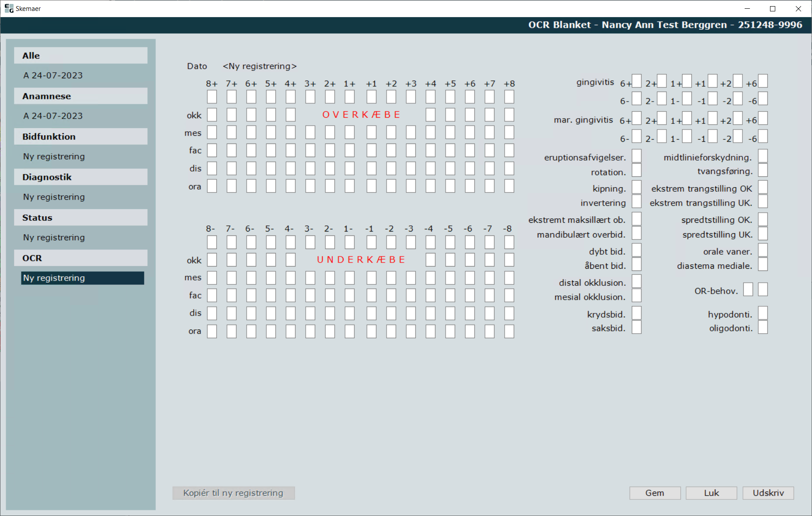The height and width of the screenshot is (516, 812).
Task: Check the box under tooth 8- header
Action: pos(212,242)
